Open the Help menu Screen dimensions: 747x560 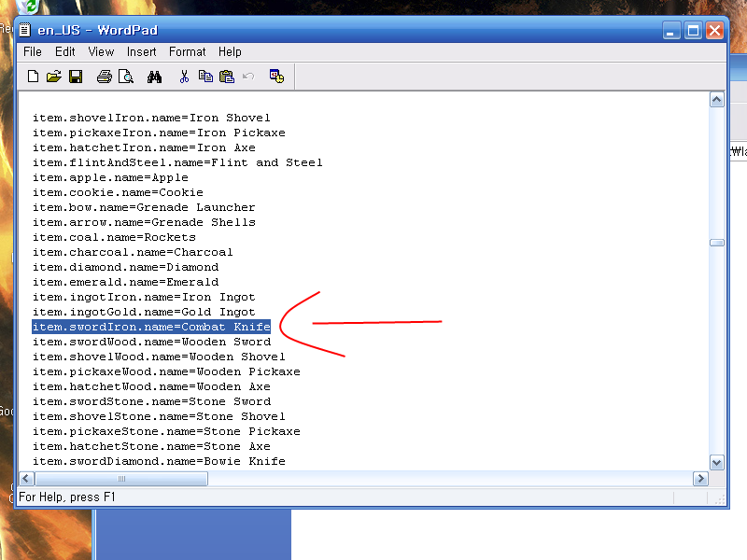230,52
